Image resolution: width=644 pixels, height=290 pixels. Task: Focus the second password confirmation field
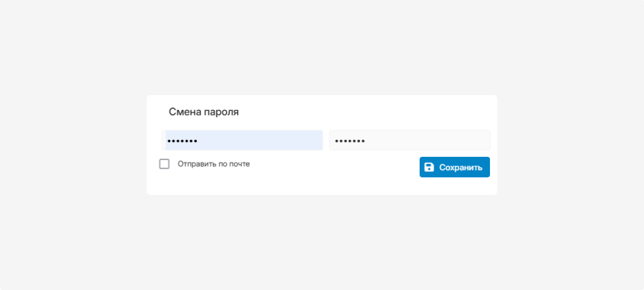pos(410,140)
